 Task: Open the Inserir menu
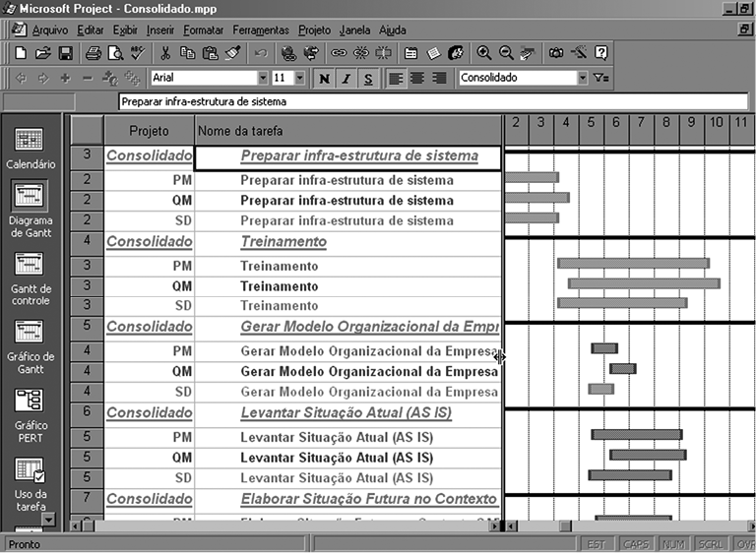[160, 31]
